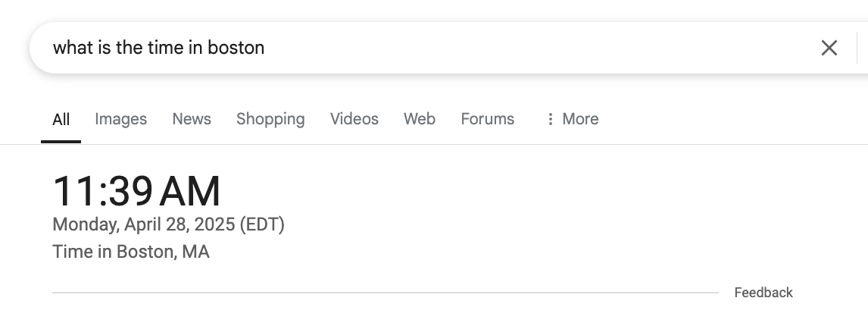This screenshot has width=868, height=323.
Task: Clear the search query with the X icon
Action: point(829,48)
